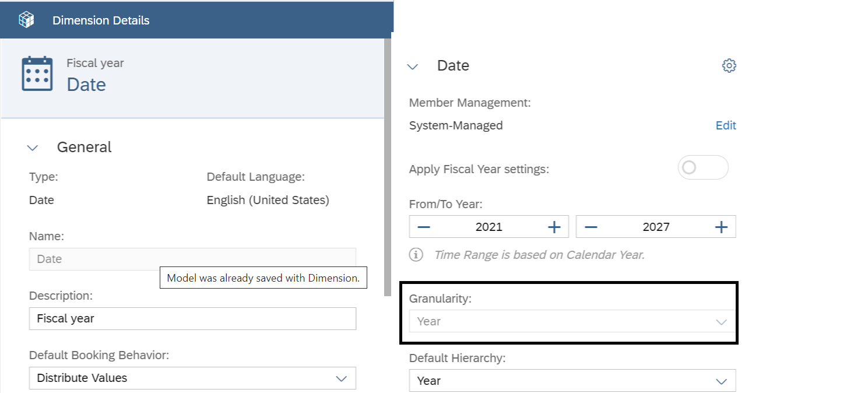Click the Dimension Details header title
Screen dimensions: 868x393
click(x=101, y=20)
